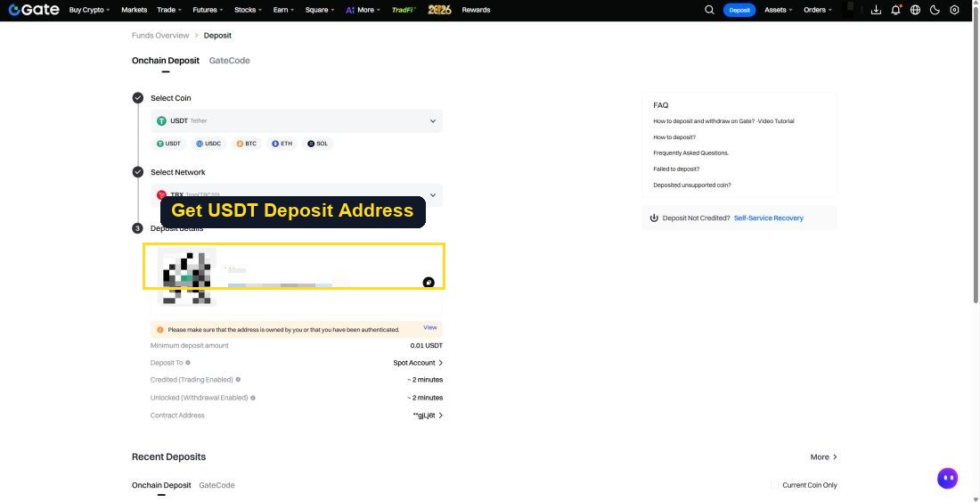Open the Stocks dropdown menu
Screen dimensions: 980x502
pos(249,10)
